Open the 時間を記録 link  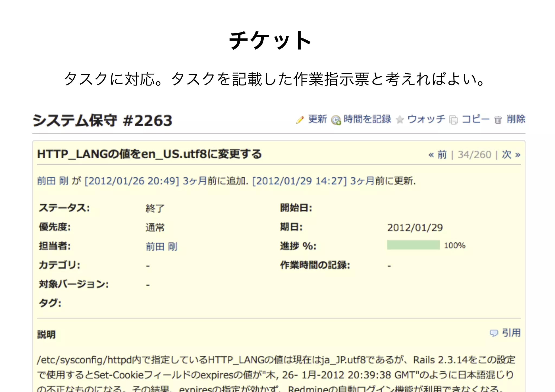367,119
